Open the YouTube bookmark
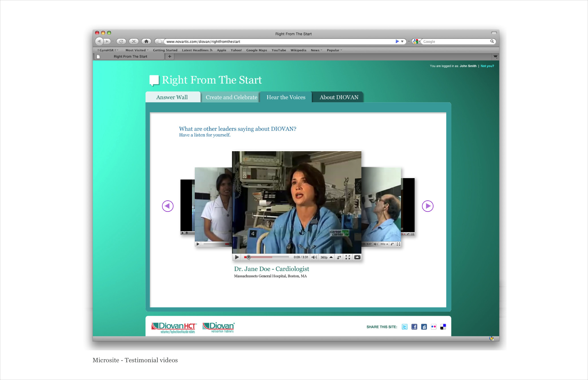 pos(279,50)
